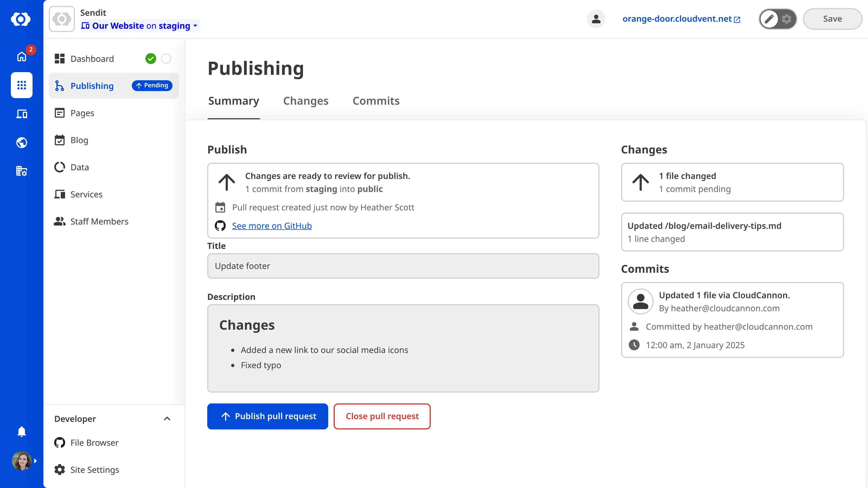Click the empty circle toggle beside Dashboard
868x488 pixels.
pos(166,58)
